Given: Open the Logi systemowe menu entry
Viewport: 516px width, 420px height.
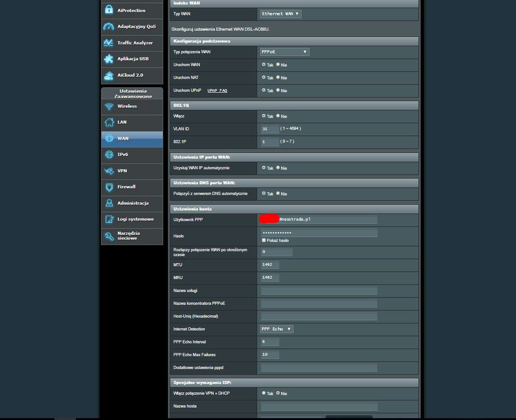Looking at the screenshot, I should point(135,219).
